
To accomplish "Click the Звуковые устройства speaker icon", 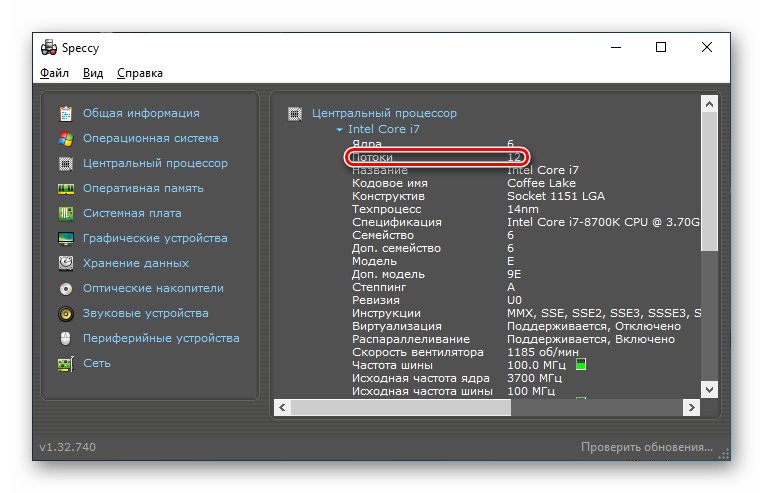I will (x=66, y=313).
